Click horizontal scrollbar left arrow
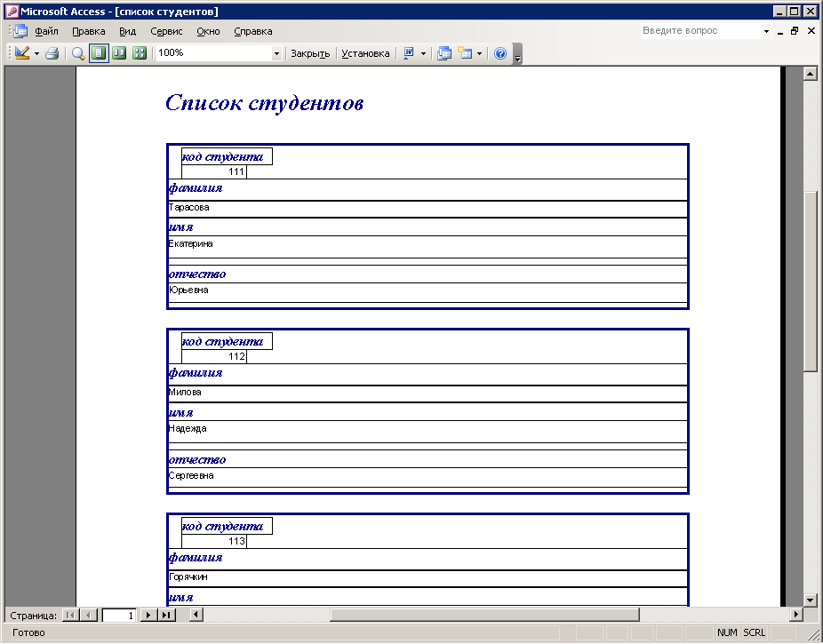823x644 pixels. point(196,615)
